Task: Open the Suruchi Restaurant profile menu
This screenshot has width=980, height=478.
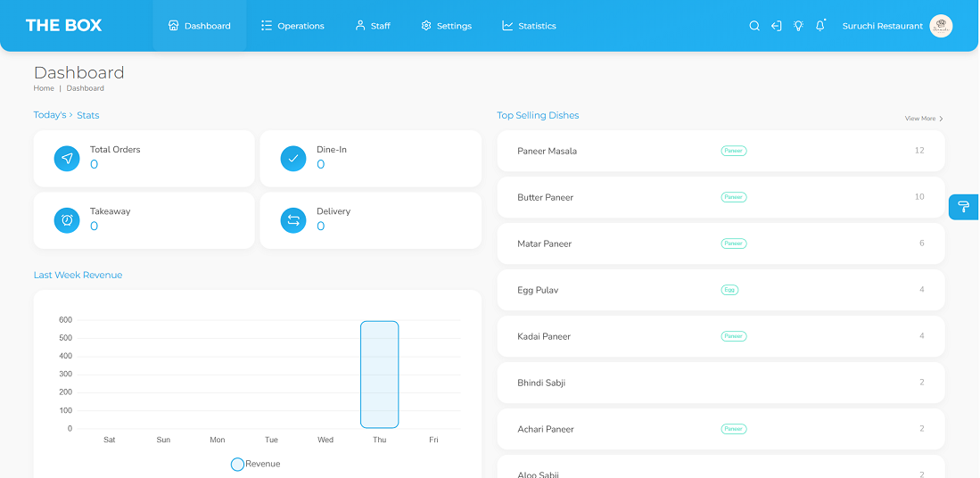Action: pyautogui.click(x=896, y=26)
